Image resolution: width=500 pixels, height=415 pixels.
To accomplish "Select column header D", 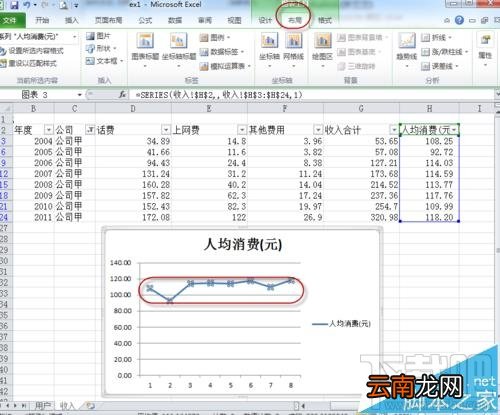I will [x=133, y=108].
